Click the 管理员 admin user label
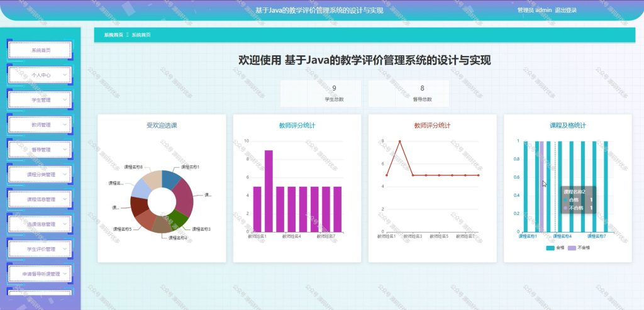 535,10
